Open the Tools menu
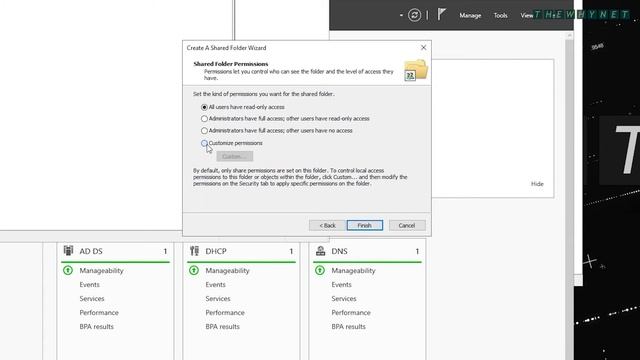The height and width of the screenshot is (360, 640). [500, 15]
